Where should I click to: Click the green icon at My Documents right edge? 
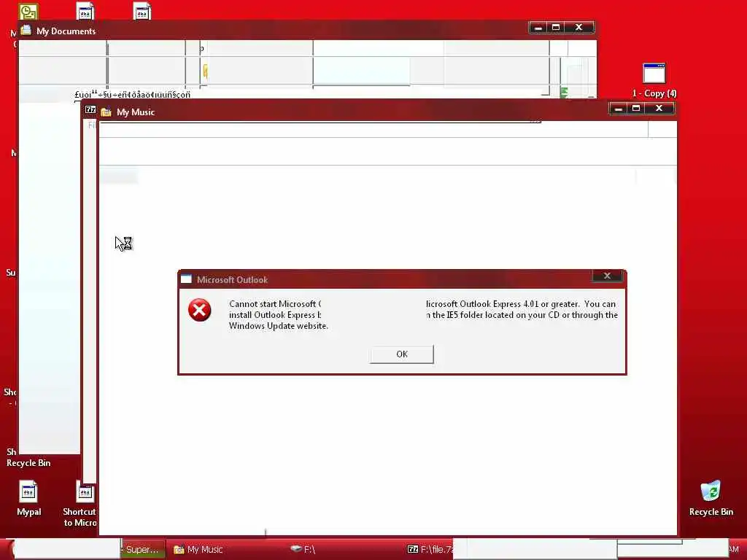[x=564, y=93]
